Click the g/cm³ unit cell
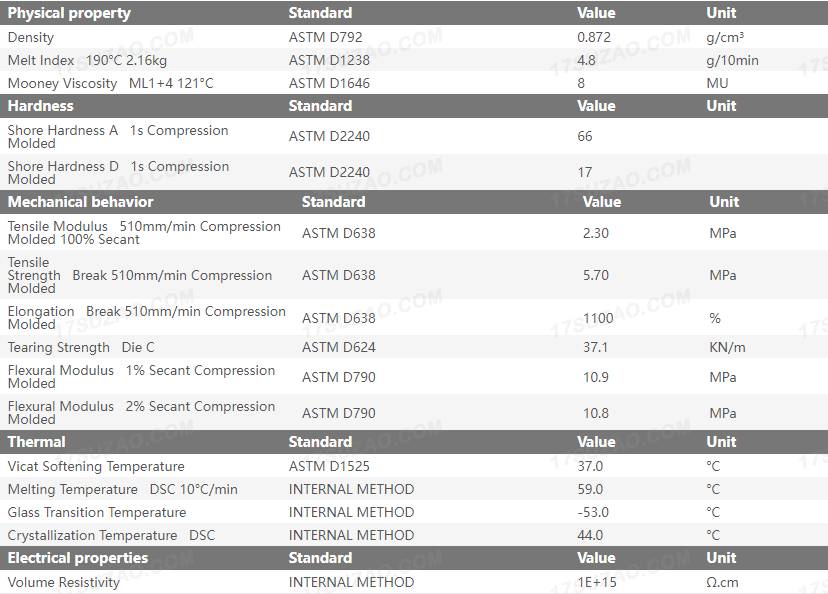This screenshot has width=828, height=594. point(724,37)
